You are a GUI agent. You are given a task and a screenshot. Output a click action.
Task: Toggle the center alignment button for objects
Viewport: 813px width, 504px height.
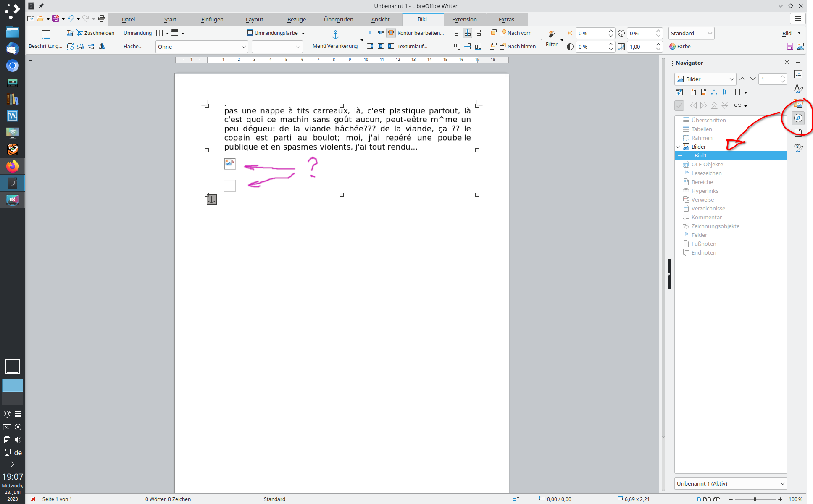(467, 33)
